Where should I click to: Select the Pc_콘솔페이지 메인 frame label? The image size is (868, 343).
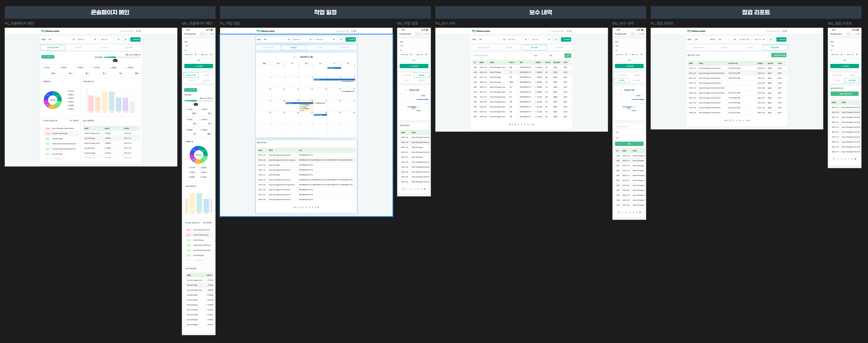click(x=19, y=23)
